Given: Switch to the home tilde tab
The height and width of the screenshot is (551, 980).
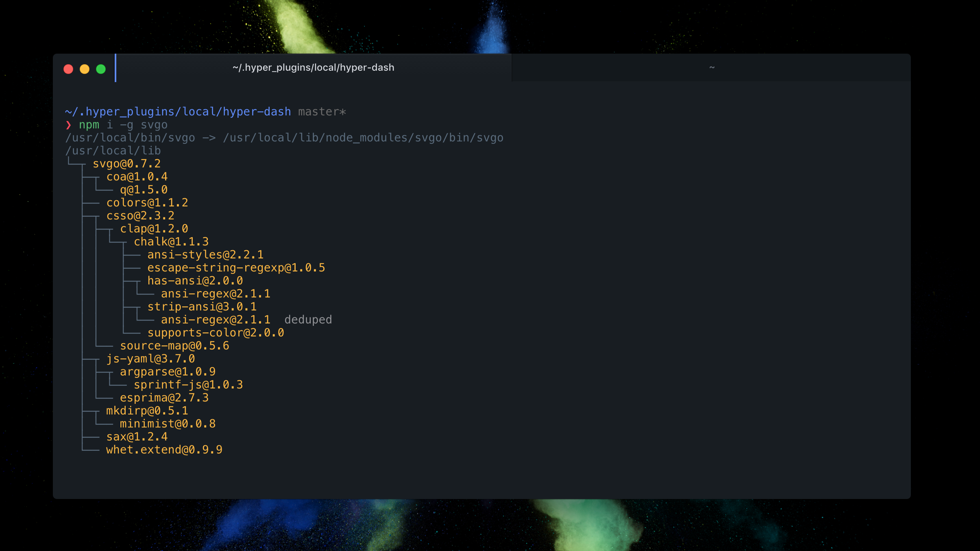Looking at the screenshot, I should click(712, 67).
